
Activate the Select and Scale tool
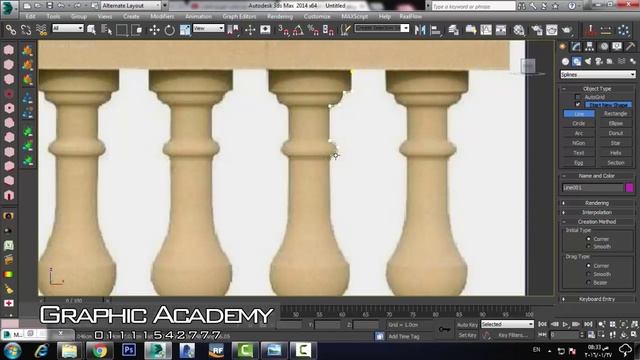point(185,30)
